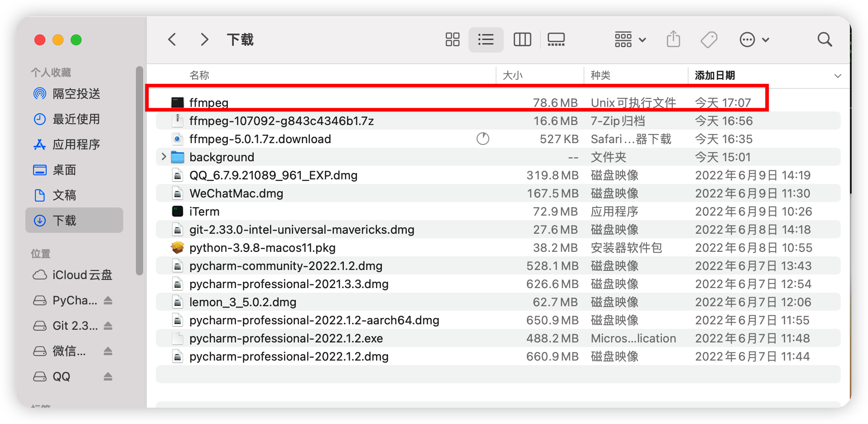
Task: Go back to previous folder
Action: (x=172, y=39)
